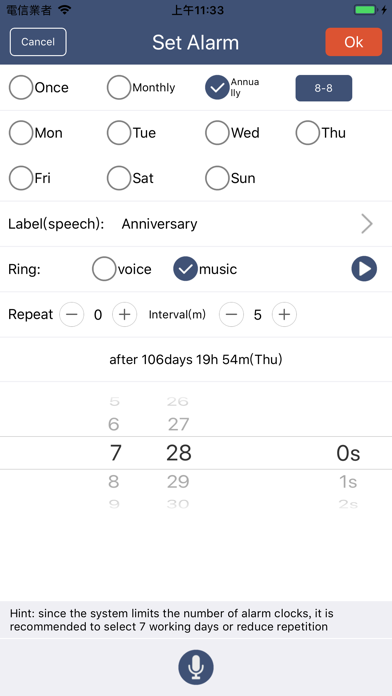Open the Label speech chevron arrow

[x=367, y=224]
